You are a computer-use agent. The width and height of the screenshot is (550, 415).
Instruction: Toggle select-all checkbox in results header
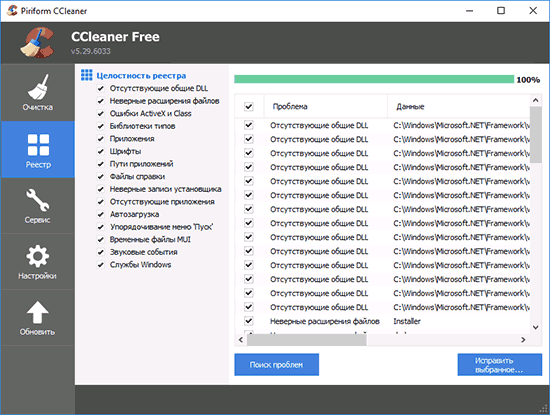pyautogui.click(x=249, y=106)
